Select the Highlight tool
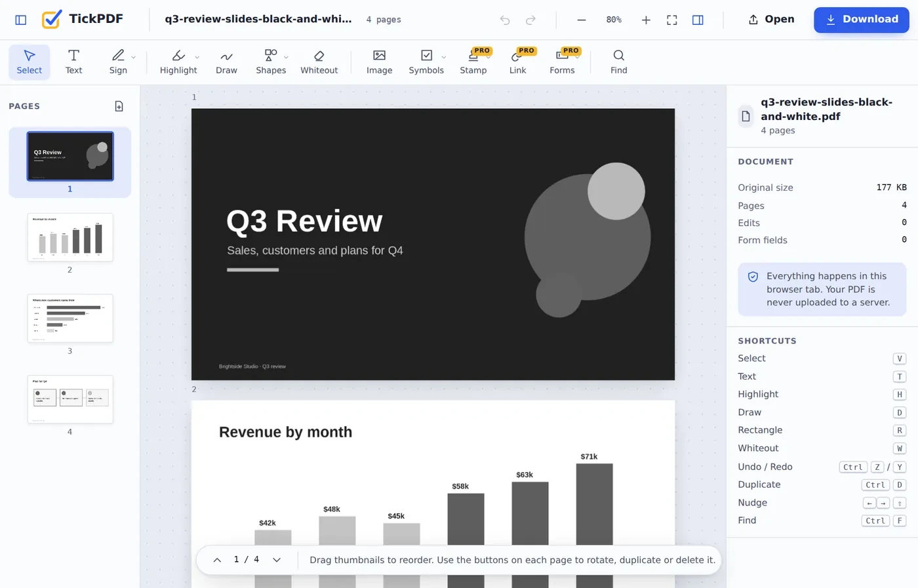Image resolution: width=918 pixels, height=588 pixels. 178,62
